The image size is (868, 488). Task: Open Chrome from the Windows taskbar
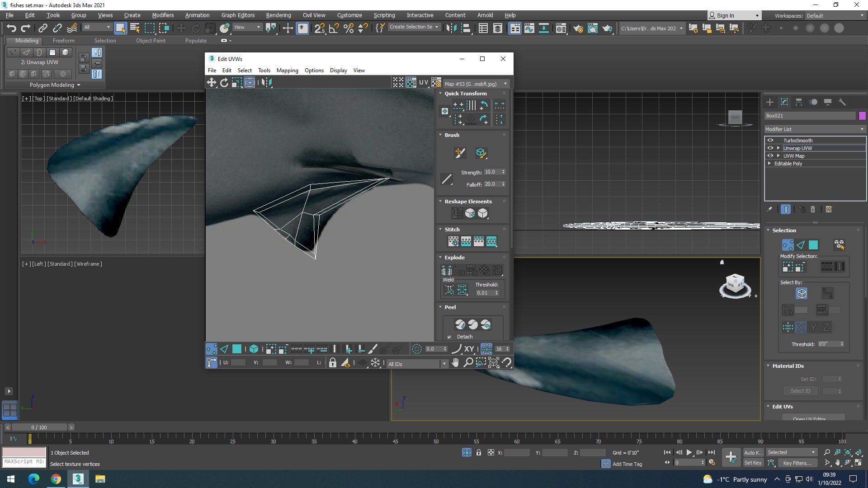pos(56,479)
